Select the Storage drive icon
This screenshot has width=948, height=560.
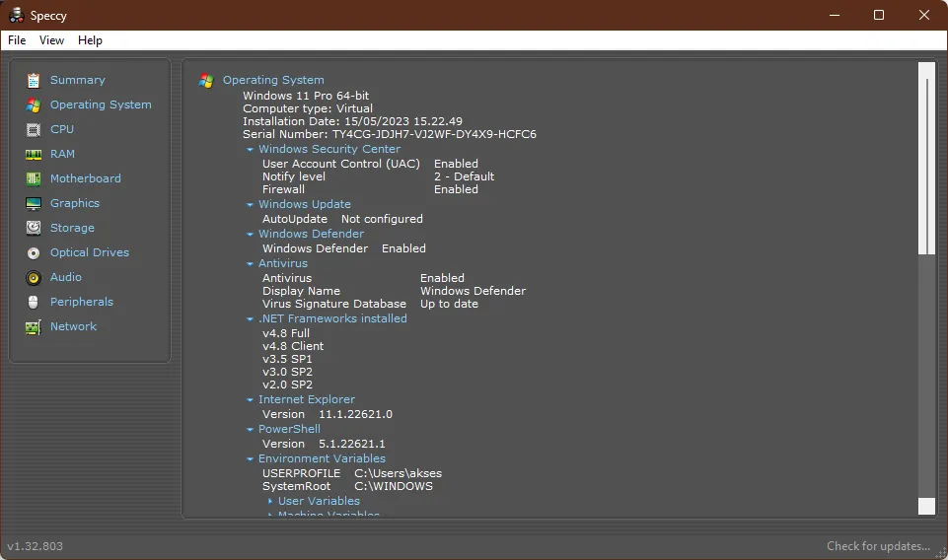pyautogui.click(x=34, y=228)
